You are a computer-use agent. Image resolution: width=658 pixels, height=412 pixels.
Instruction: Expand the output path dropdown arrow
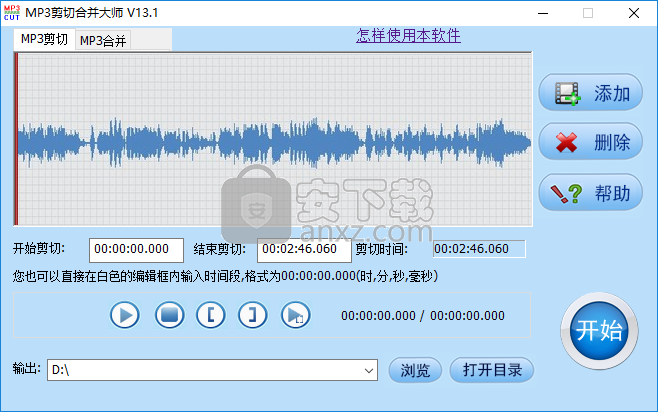tap(368, 370)
